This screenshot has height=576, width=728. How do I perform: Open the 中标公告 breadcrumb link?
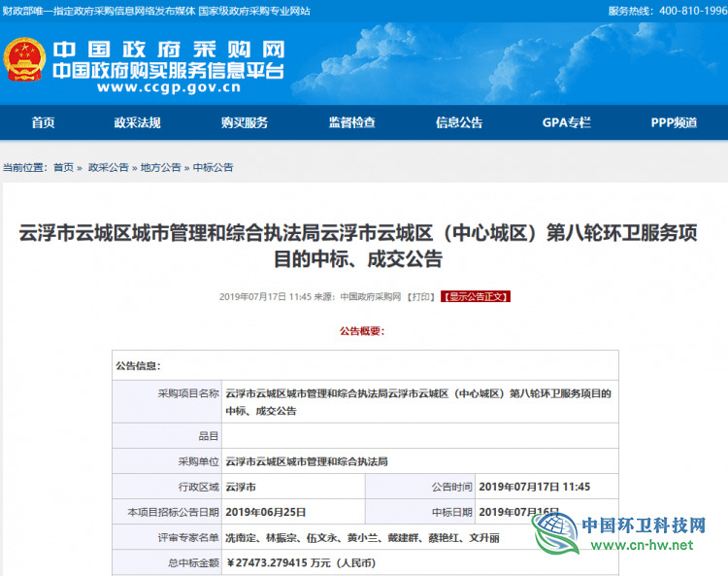[x=214, y=167]
